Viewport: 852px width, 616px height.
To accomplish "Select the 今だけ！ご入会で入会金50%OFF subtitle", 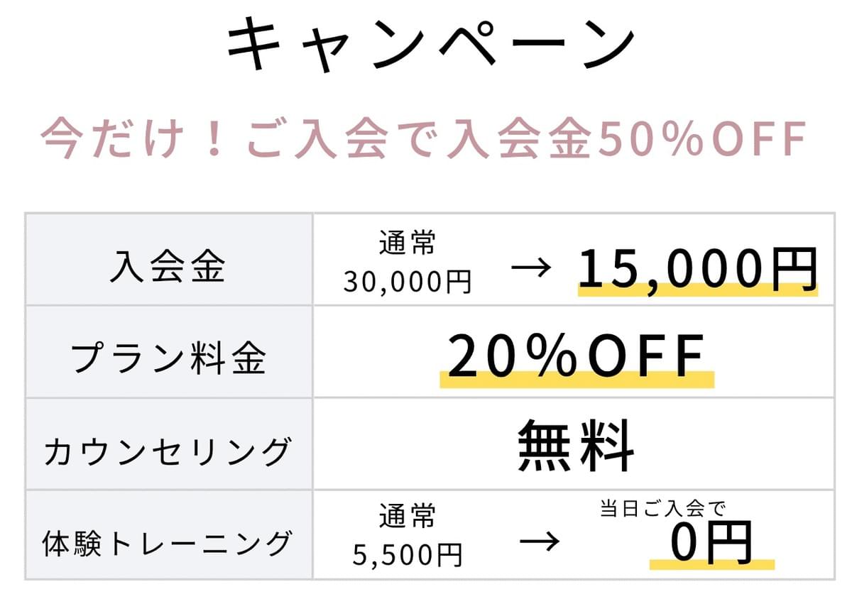I will (424, 140).
